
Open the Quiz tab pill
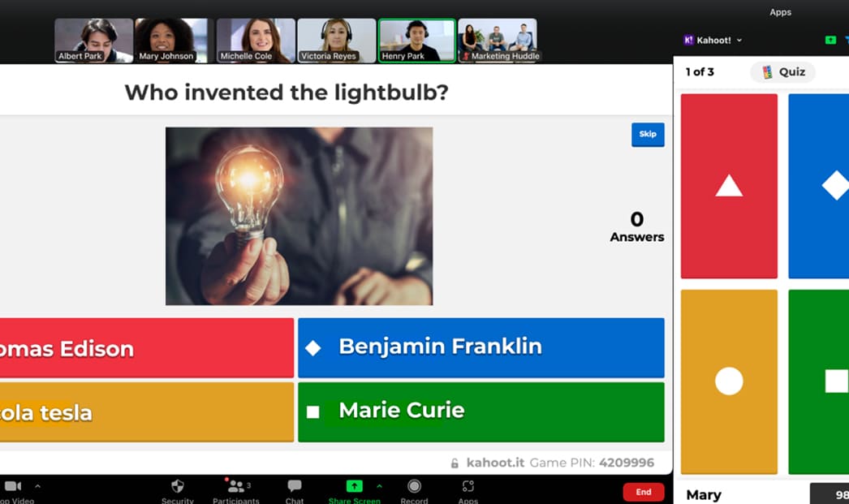(x=783, y=72)
